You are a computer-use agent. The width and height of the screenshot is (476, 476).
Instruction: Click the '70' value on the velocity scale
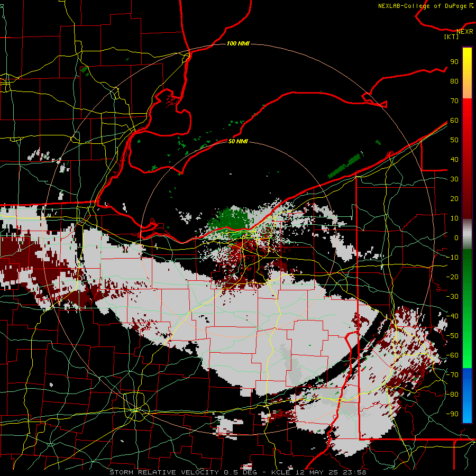point(454,101)
